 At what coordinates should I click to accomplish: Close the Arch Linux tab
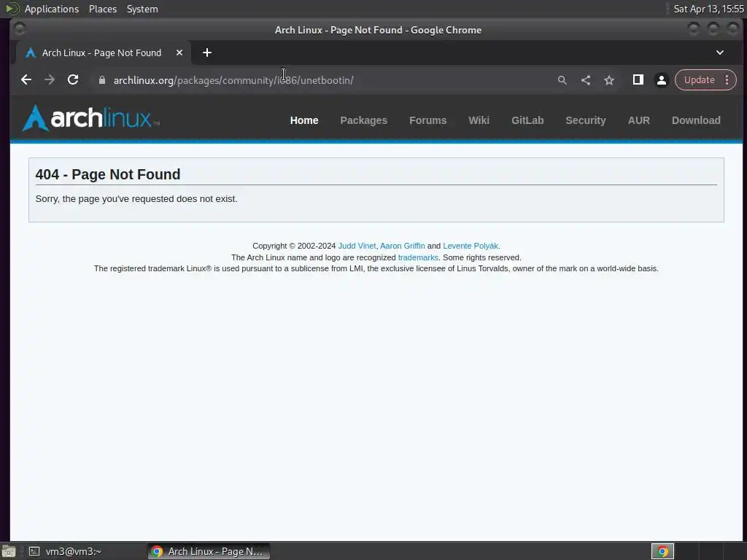[x=179, y=52]
